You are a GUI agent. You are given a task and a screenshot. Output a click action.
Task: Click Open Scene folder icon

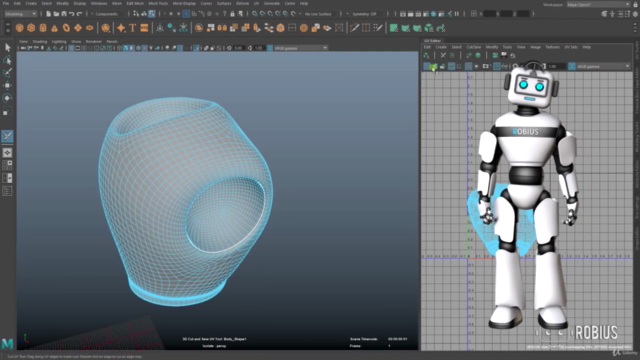pyautogui.click(x=56, y=14)
